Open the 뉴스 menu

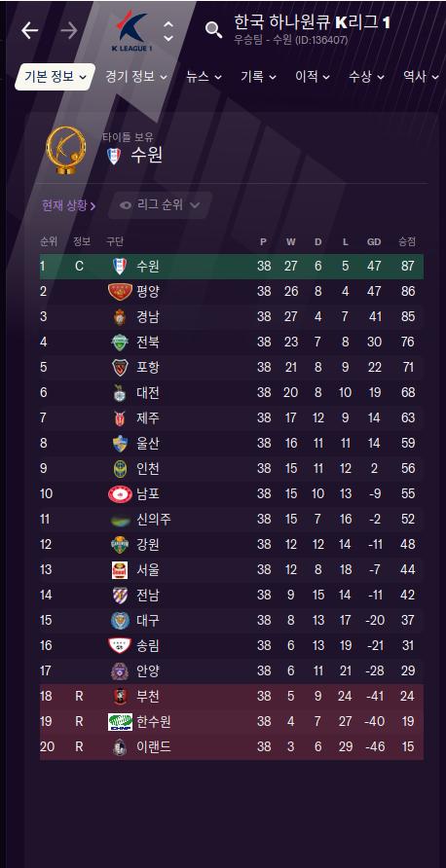(204, 77)
